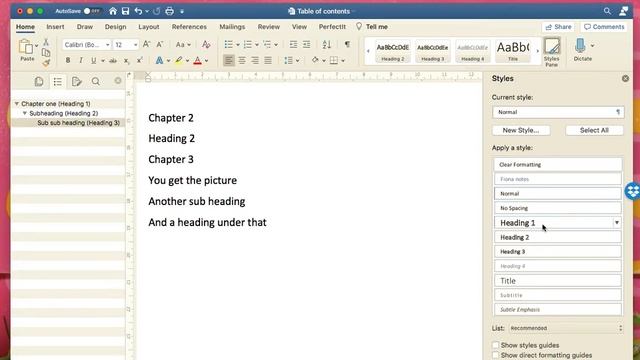Align text left
Viewport: 640px width, 360px height.
tap(229, 60)
